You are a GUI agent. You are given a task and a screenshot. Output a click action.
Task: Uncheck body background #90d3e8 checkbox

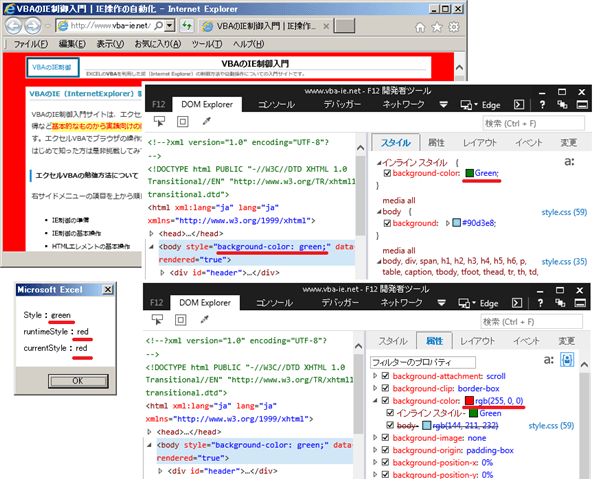(x=387, y=223)
